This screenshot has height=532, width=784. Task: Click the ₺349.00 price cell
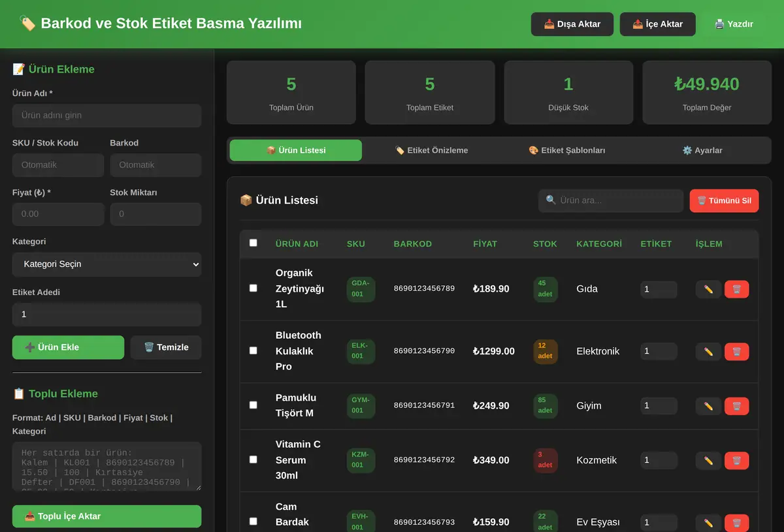click(491, 460)
